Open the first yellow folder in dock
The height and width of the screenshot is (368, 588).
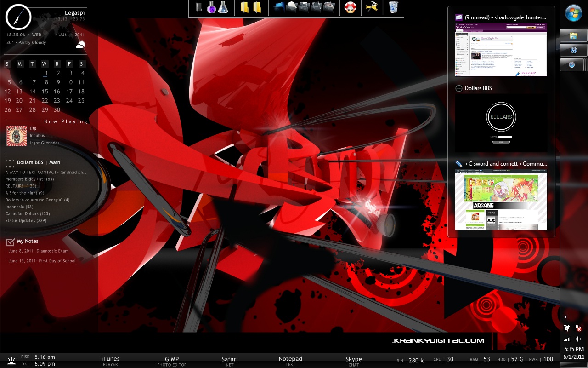point(245,7)
